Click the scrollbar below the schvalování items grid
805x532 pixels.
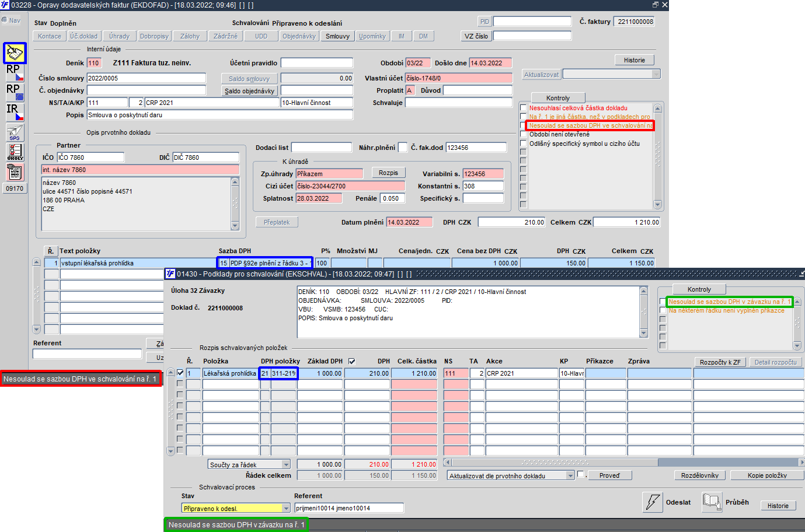[623, 462]
